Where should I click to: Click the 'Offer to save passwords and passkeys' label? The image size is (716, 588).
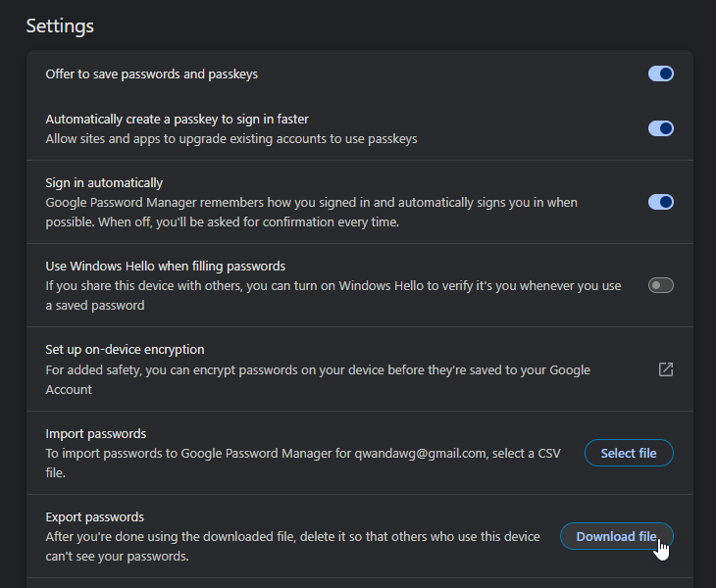(x=152, y=74)
